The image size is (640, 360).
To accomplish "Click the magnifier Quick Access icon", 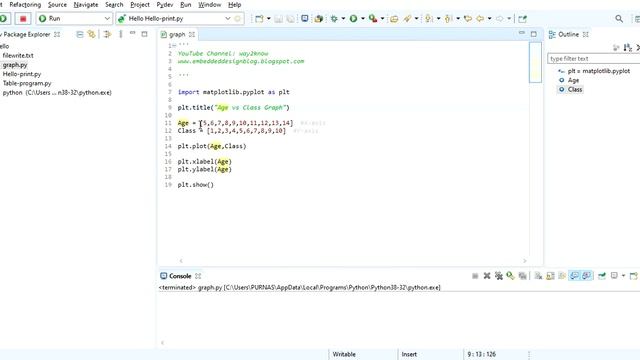I will tap(619, 18).
